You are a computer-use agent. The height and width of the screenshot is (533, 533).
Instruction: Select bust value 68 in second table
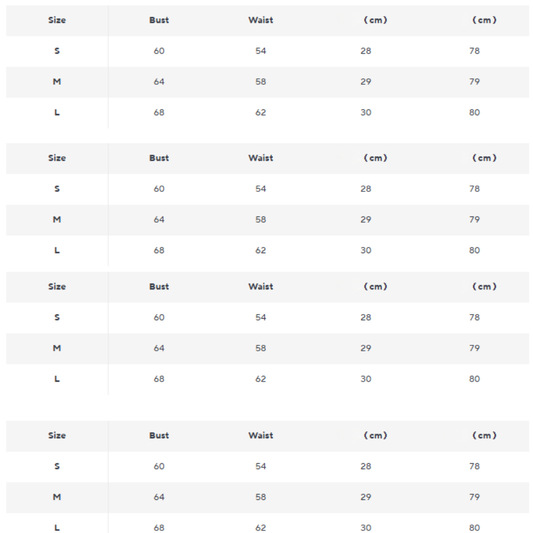pos(159,251)
